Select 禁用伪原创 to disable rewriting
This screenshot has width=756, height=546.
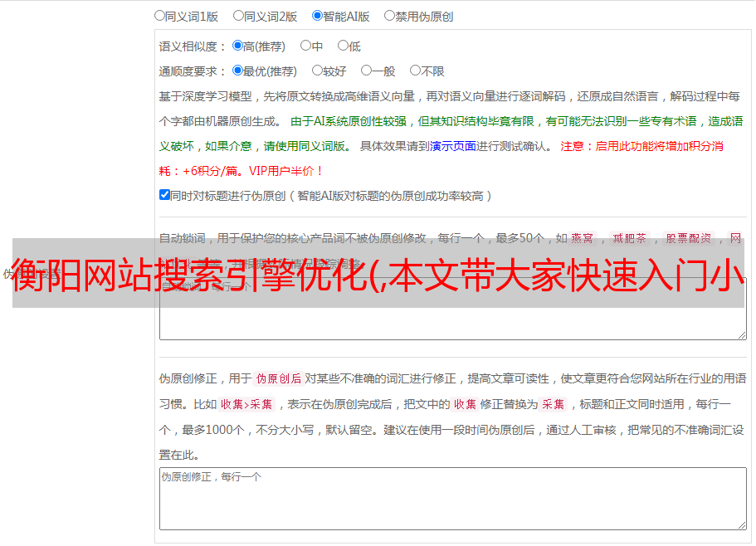point(389,15)
